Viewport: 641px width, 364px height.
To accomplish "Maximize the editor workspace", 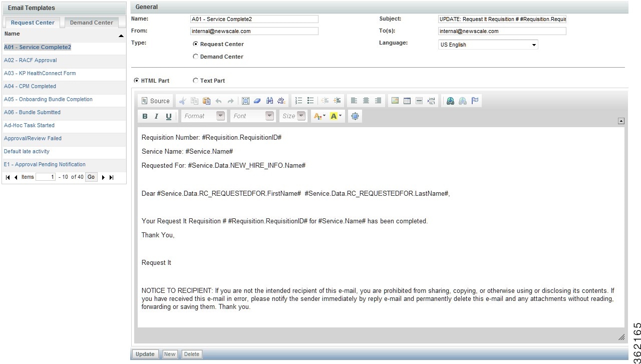I will [x=355, y=116].
